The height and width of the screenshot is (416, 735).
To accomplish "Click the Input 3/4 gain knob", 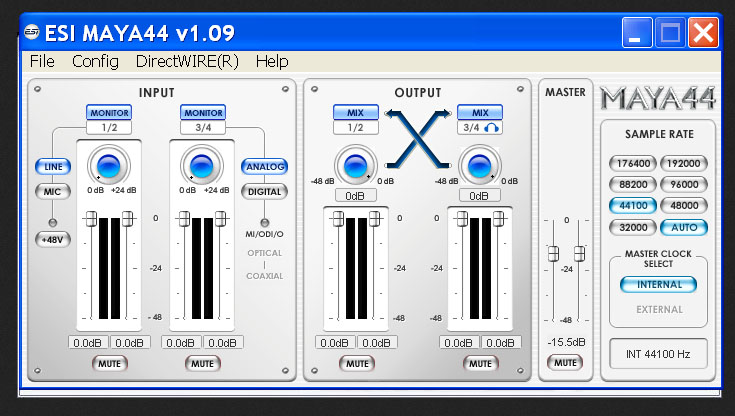I will [202, 166].
